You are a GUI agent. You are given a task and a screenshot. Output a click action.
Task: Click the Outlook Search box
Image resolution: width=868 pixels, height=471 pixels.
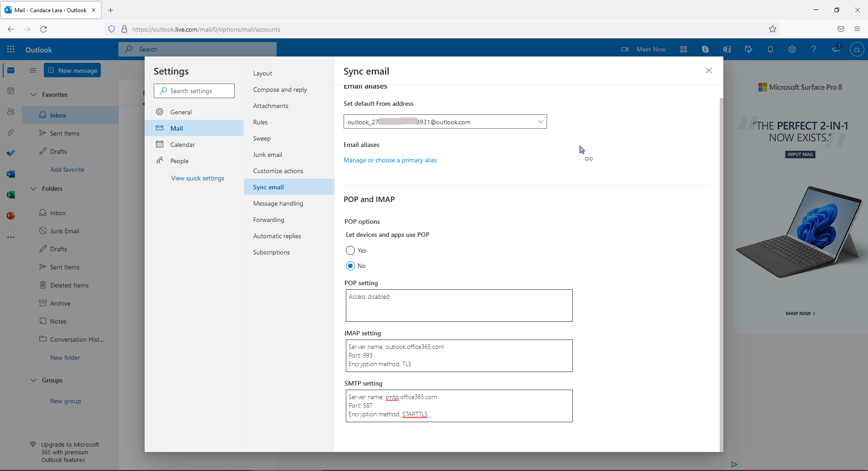[x=198, y=49]
